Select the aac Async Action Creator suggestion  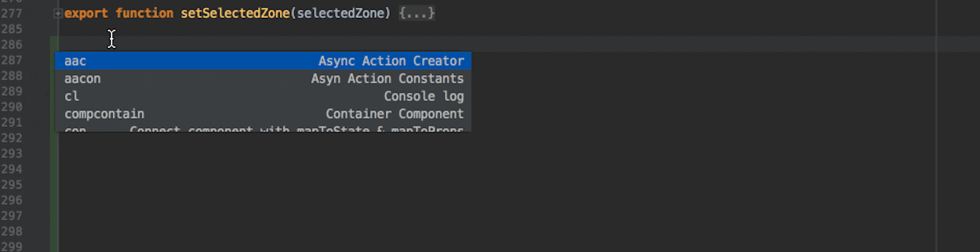tap(263, 61)
